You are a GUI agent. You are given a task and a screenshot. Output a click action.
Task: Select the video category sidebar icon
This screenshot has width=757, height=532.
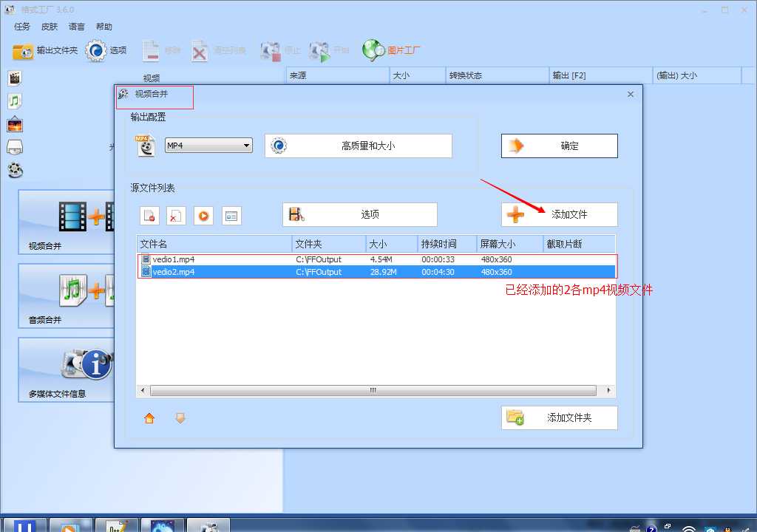pos(15,78)
